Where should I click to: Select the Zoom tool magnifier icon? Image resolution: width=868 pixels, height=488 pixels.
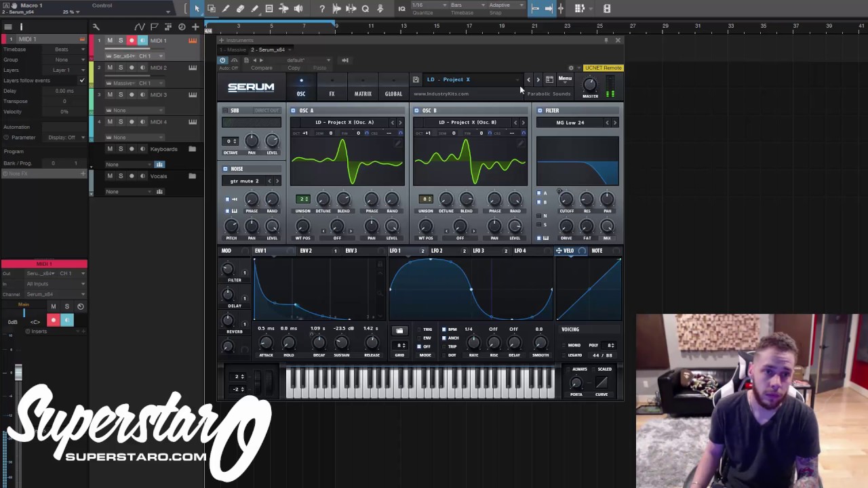pos(366,8)
